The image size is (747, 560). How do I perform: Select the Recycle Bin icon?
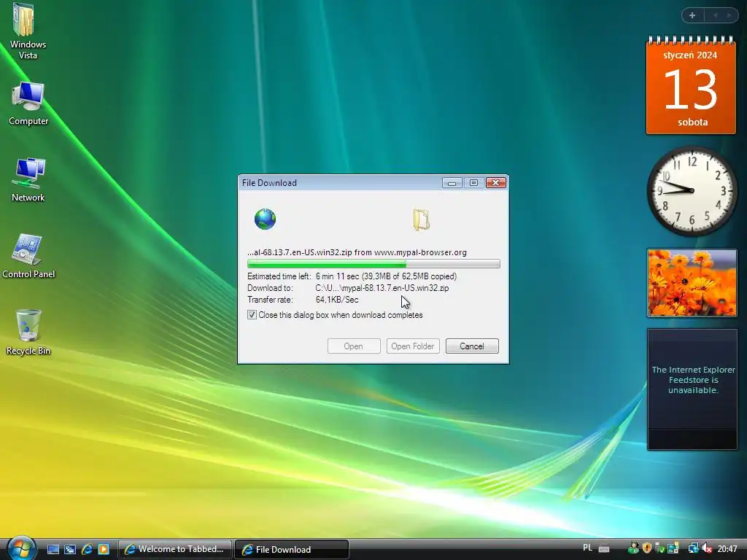point(28,332)
